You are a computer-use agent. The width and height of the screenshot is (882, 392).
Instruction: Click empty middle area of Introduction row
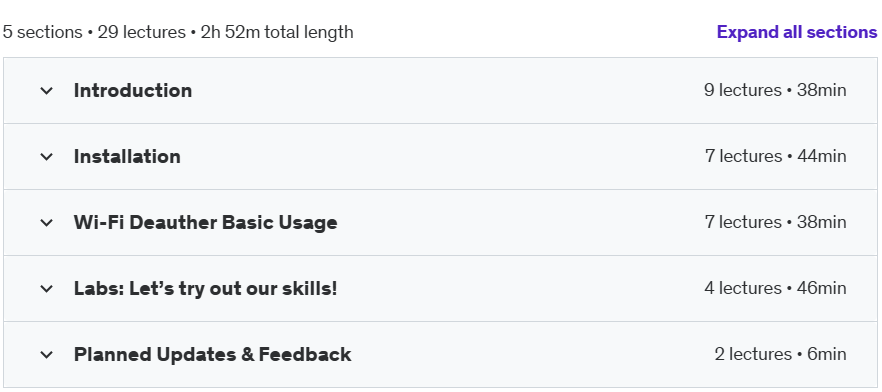pyautogui.click(x=448, y=91)
